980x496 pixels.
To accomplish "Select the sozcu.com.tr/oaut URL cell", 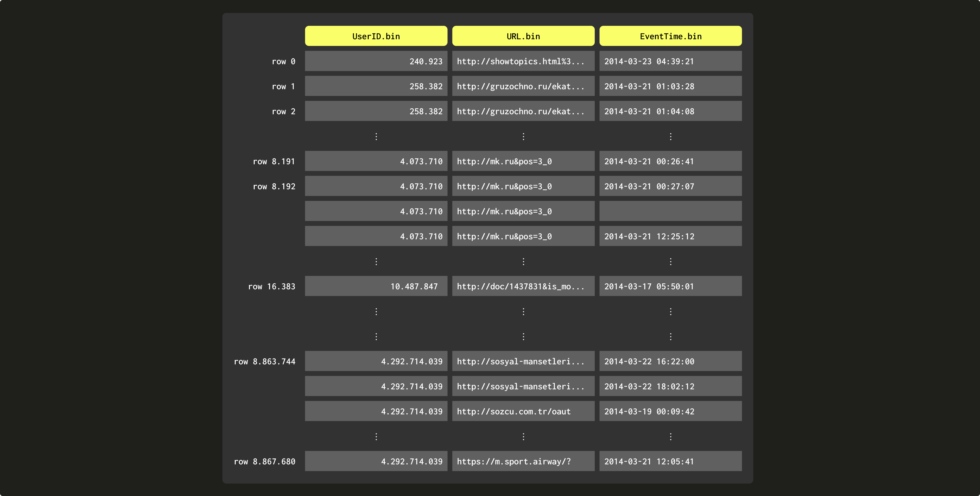I will pyautogui.click(x=523, y=411).
